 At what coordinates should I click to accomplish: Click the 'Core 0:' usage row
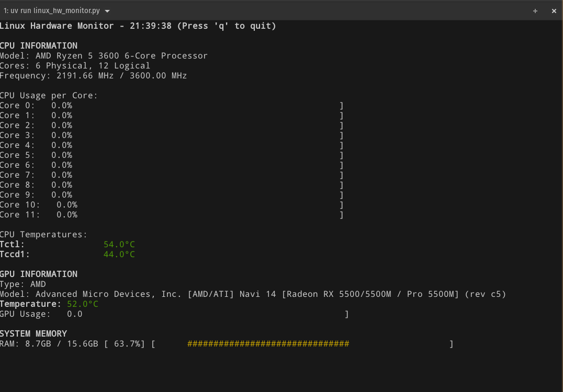pyautogui.click(x=172, y=106)
